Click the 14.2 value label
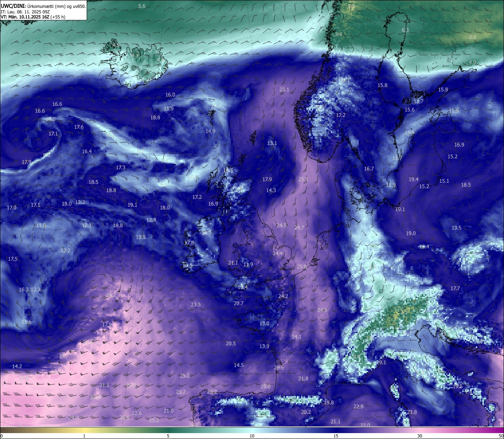The height and width of the screenshot is (439, 504). coord(17,367)
